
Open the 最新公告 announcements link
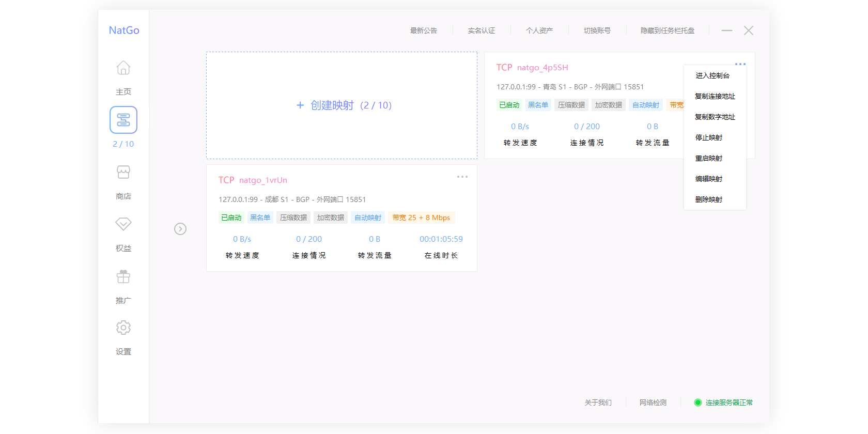pos(423,31)
